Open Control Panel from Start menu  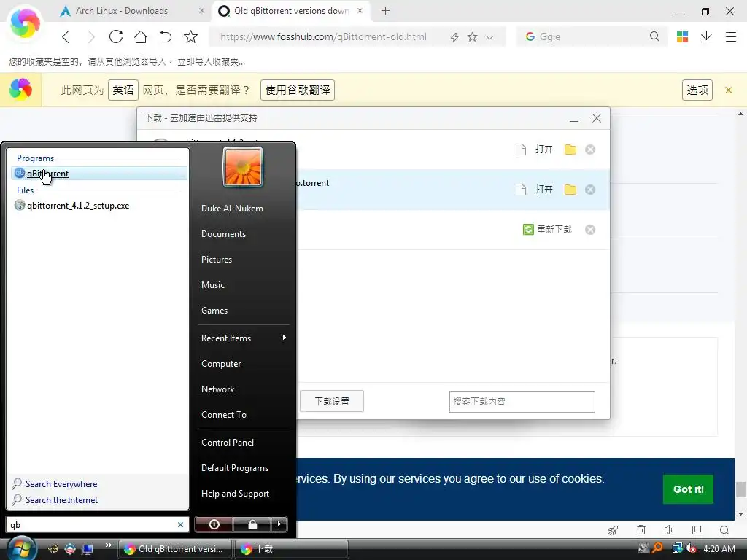click(x=228, y=443)
